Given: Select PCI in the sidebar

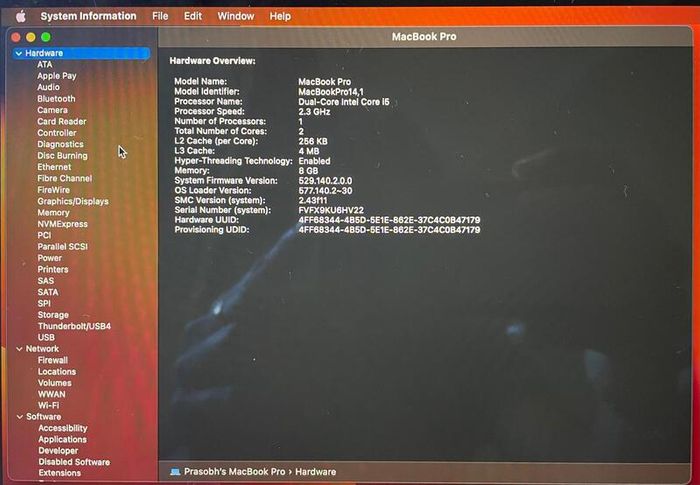Looking at the screenshot, I should pyautogui.click(x=44, y=235).
